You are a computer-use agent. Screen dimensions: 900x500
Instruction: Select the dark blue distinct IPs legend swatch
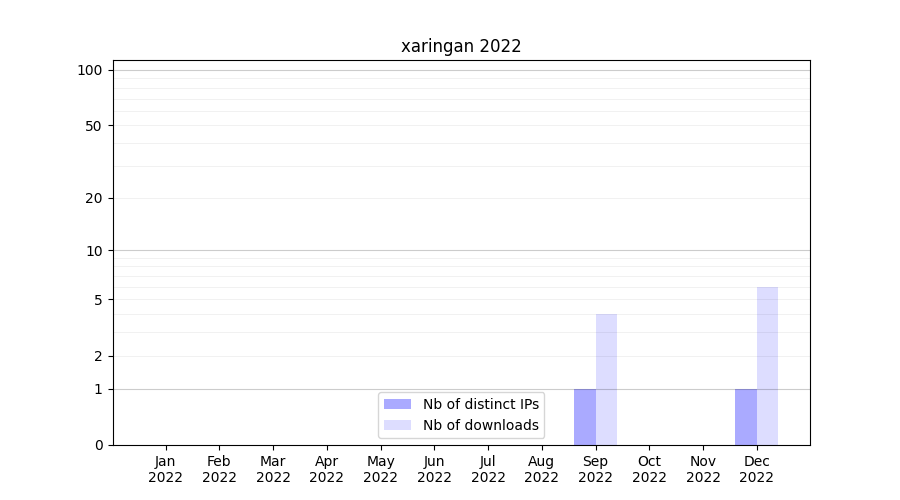(x=397, y=404)
